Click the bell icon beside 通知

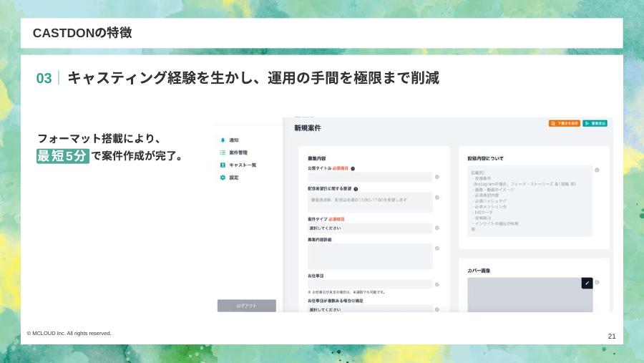(223, 140)
